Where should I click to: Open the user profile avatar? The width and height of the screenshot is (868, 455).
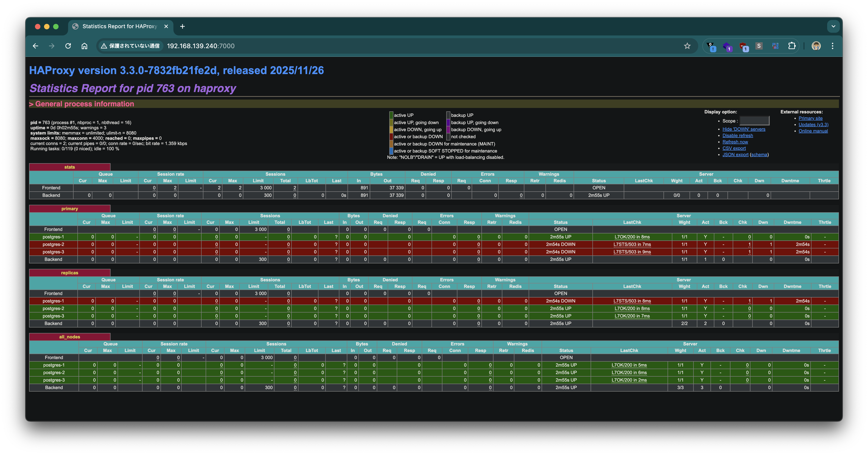pyautogui.click(x=816, y=46)
